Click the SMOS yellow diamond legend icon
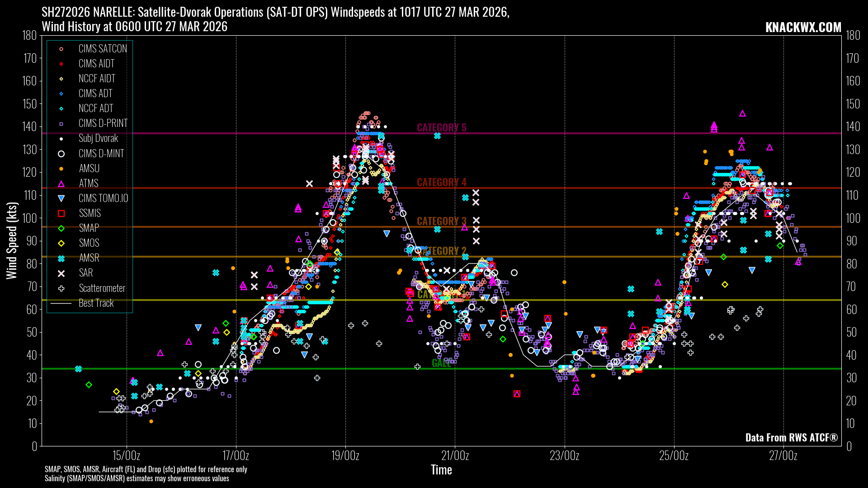This screenshot has height=488, width=868. tap(61, 243)
